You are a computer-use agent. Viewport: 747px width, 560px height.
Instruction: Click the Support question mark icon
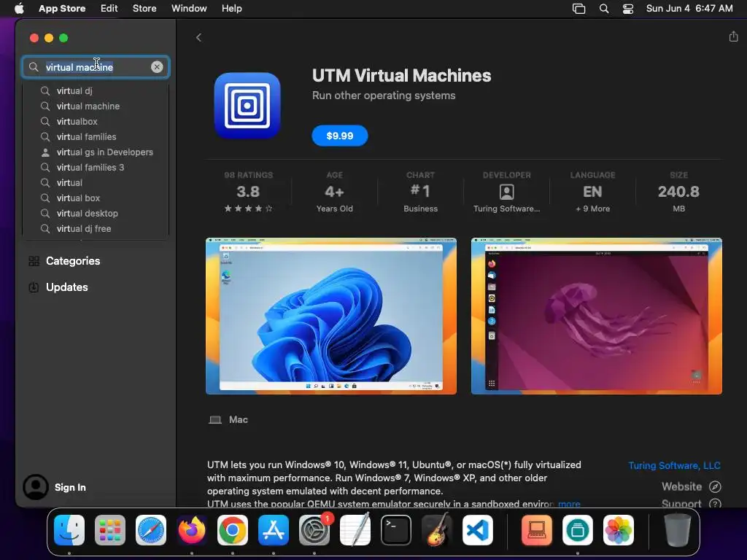pos(715,503)
